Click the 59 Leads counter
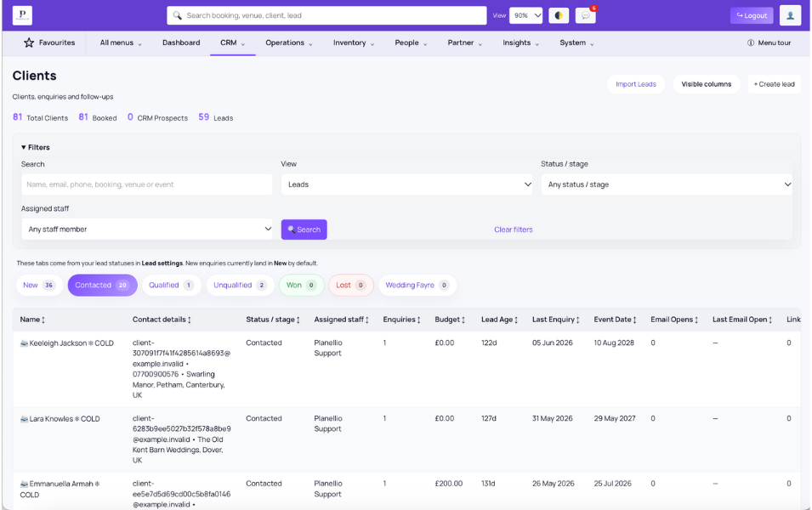Image resolution: width=812 pixels, height=510 pixels. pos(215,117)
